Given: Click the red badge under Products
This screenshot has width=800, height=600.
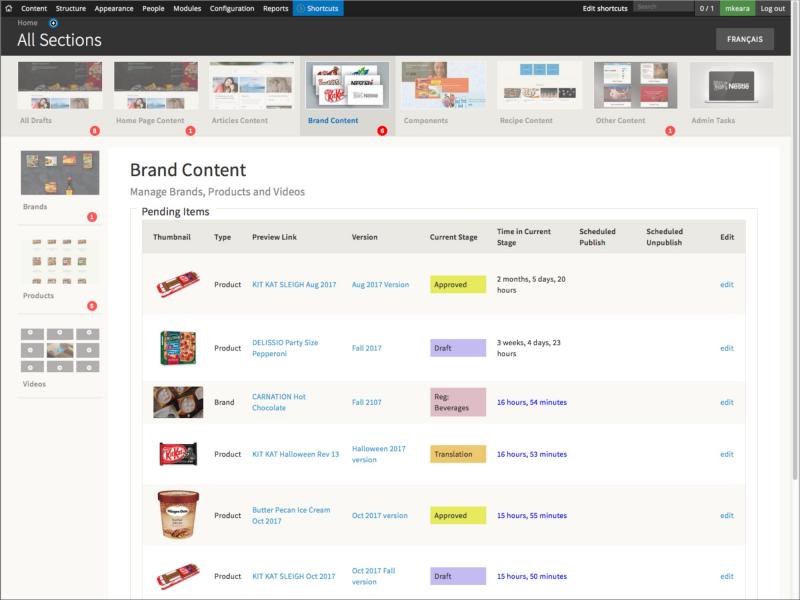Looking at the screenshot, I should pos(92,306).
